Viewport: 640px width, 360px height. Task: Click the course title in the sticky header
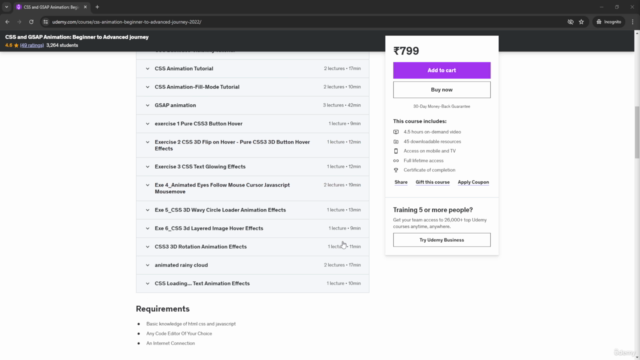point(77,37)
